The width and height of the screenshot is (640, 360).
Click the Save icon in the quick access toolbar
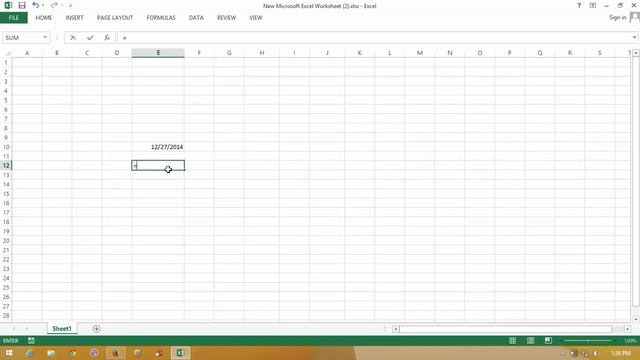22,5
